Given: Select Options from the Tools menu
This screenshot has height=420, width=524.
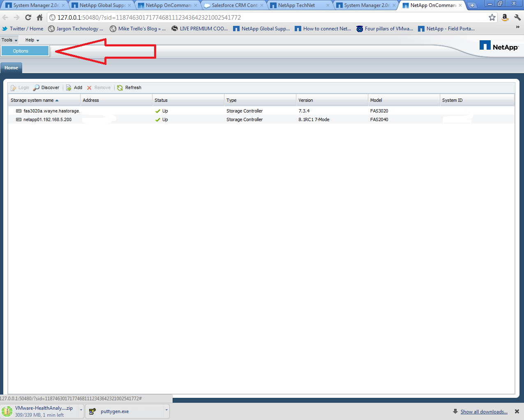Looking at the screenshot, I should (25, 51).
